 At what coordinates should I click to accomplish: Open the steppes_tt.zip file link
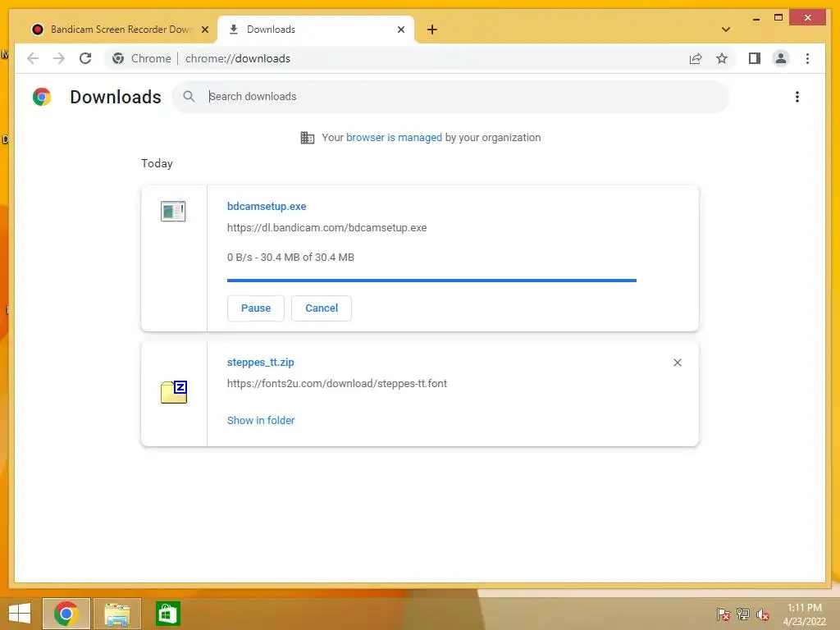[x=260, y=362]
